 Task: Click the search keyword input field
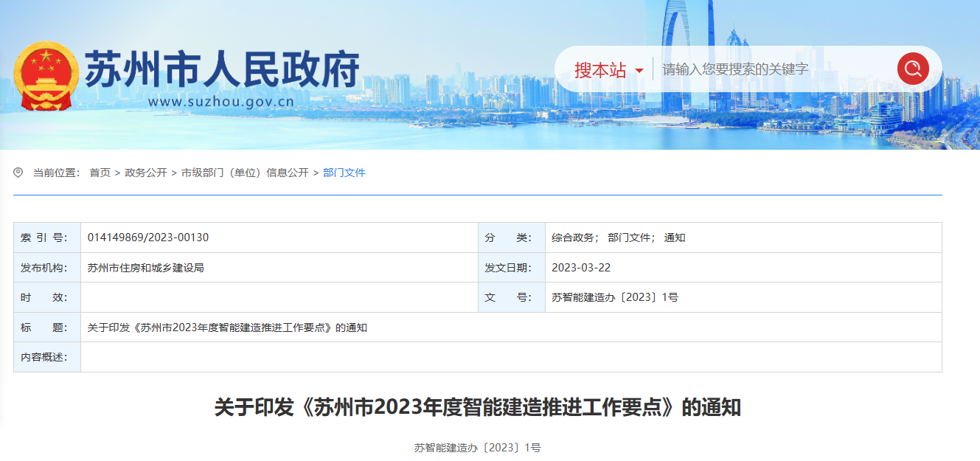[x=774, y=69]
